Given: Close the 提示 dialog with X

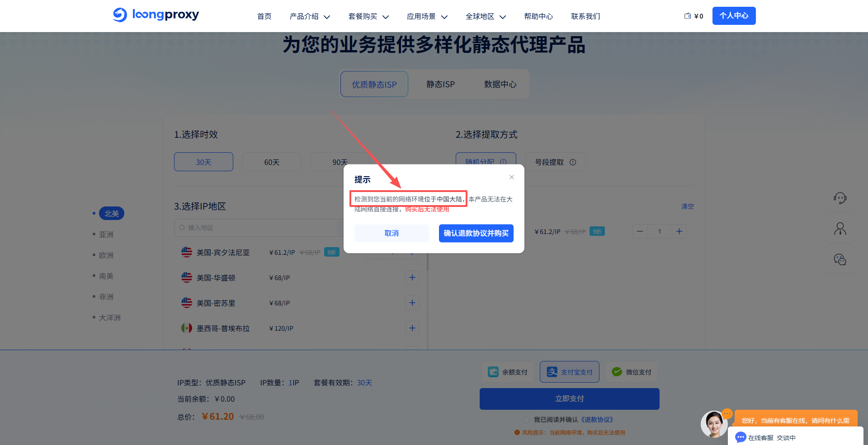Looking at the screenshot, I should pos(512,177).
